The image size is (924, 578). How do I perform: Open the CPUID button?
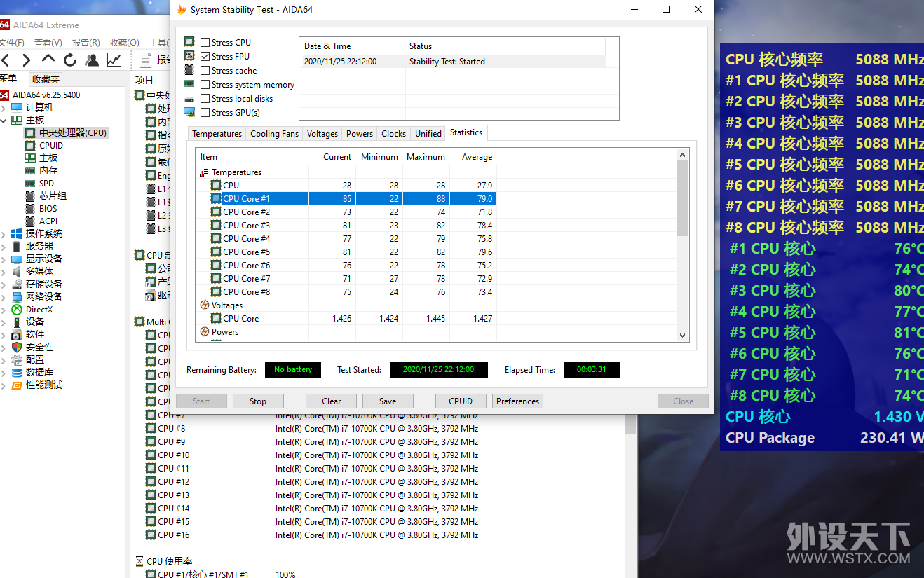click(x=461, y=401)
